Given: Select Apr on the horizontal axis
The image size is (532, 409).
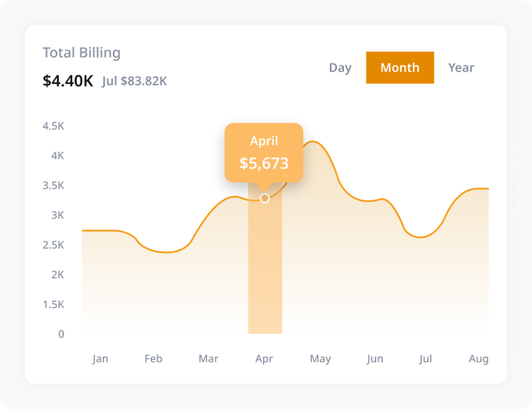Looking at the screenshot, I should 264,358.
